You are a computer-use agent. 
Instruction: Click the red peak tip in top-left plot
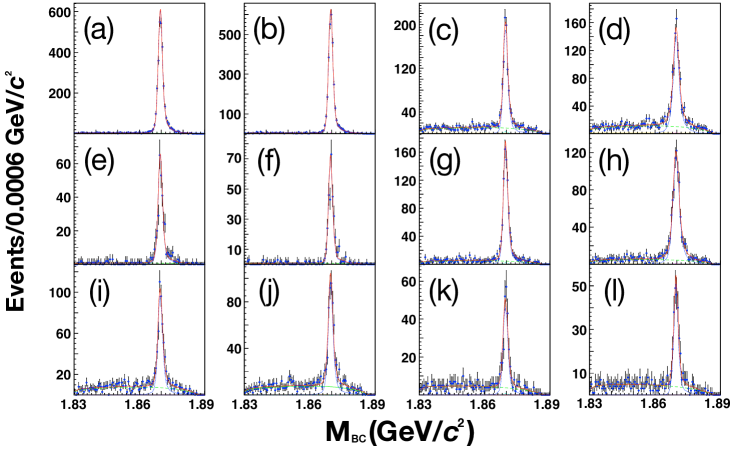tap(160, 10)
